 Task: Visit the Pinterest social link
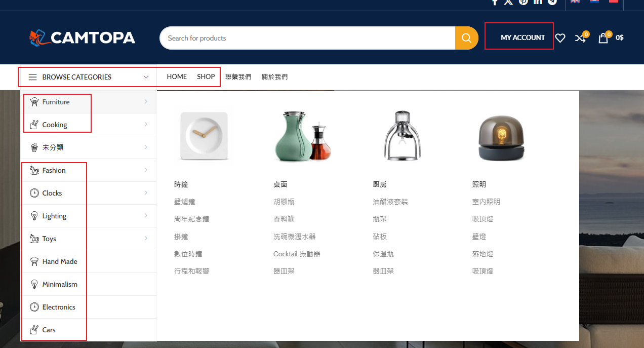tap(523, 2)
